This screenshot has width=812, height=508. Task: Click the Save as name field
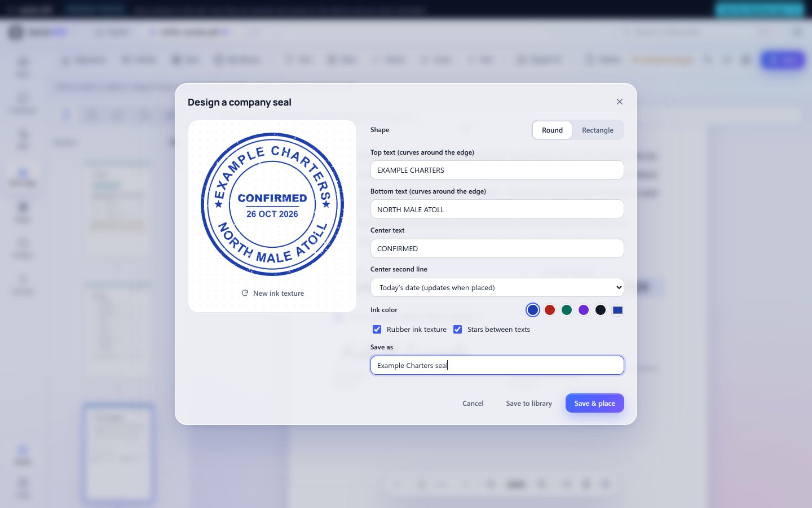pos(497,365)
